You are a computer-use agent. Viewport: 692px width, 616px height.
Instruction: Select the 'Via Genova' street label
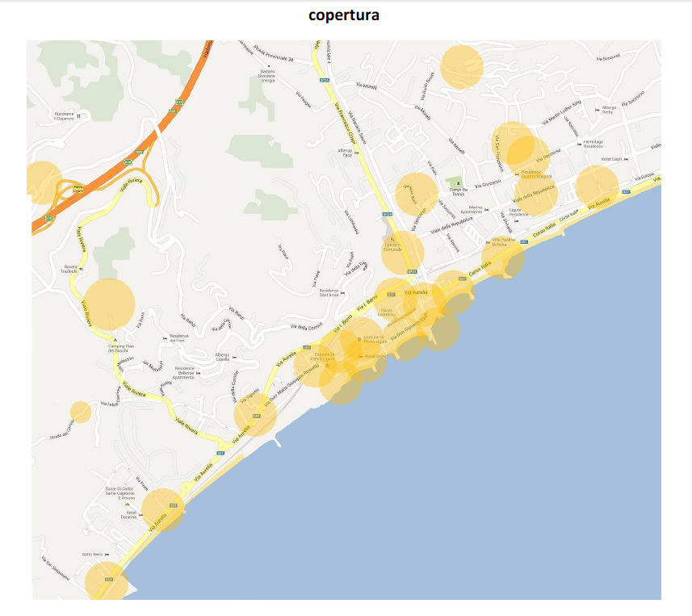pos(452,243)
